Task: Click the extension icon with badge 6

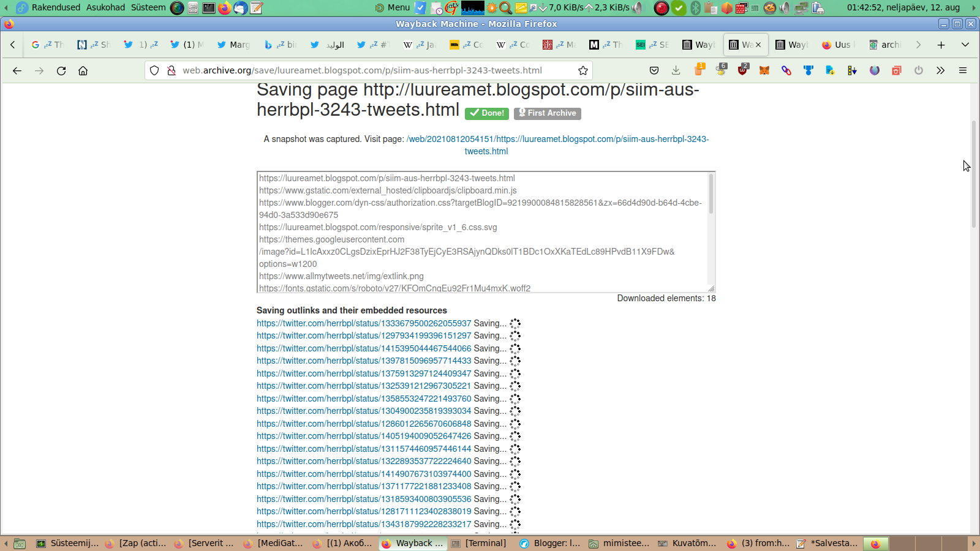Action: [721, 69]
